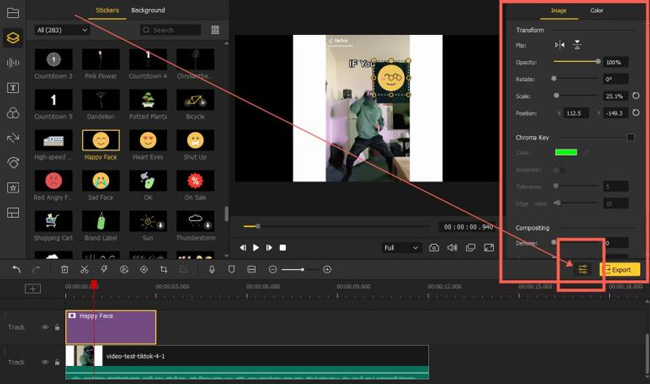Open the Full preview quality dropdown

pos(401,248)
